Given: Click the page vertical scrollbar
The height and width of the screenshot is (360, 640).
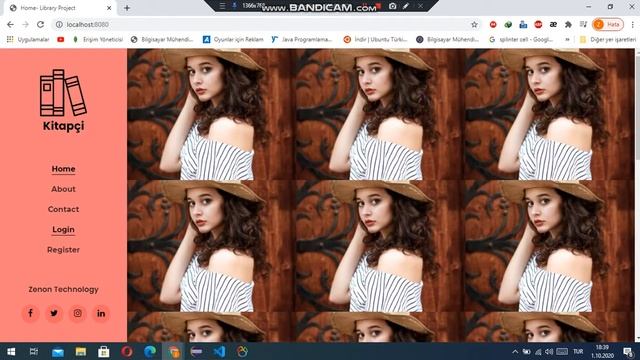Looking at the screenshot, I should tap(637, 195).
